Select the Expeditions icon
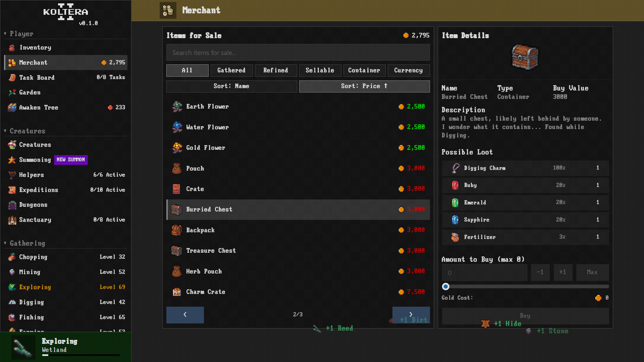Screen dimensions: 644x362 (x=12, y=190)
